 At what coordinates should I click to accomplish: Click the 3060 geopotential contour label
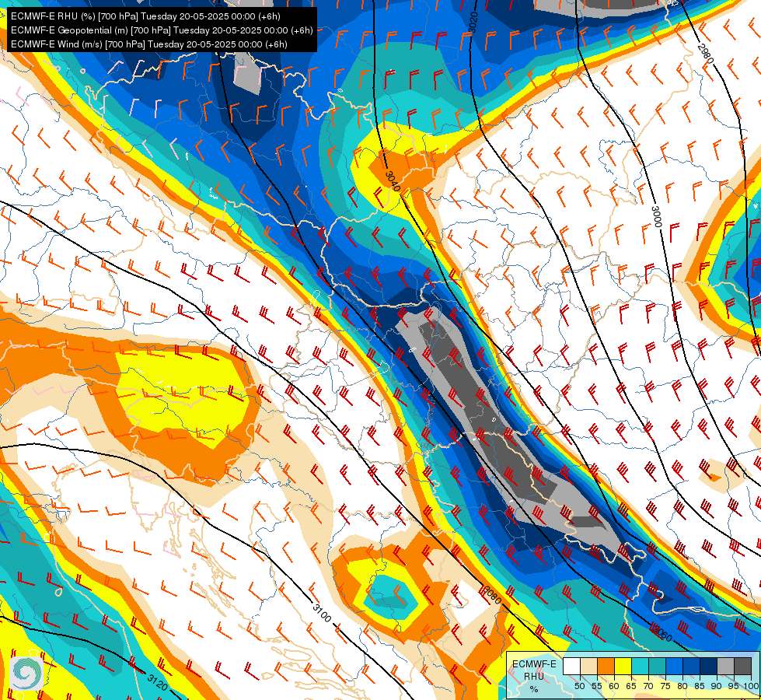[x=662, y=633]
